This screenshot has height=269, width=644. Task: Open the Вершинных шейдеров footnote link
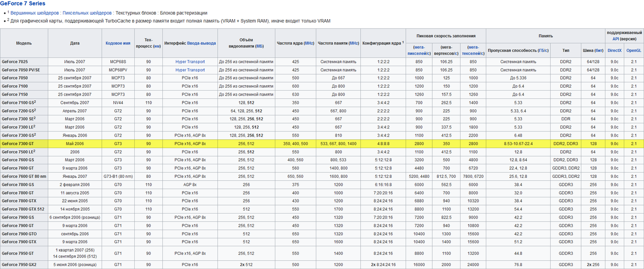[35, 13]
